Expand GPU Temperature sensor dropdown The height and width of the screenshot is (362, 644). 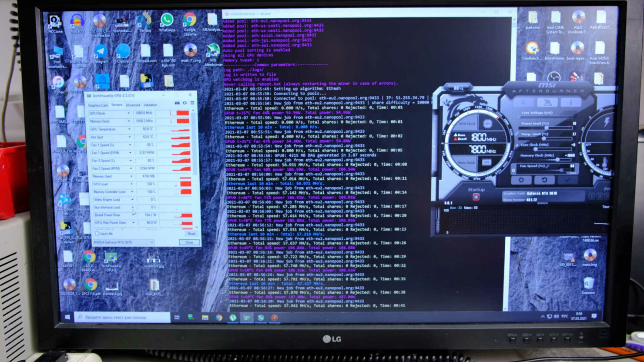point(129,129)
